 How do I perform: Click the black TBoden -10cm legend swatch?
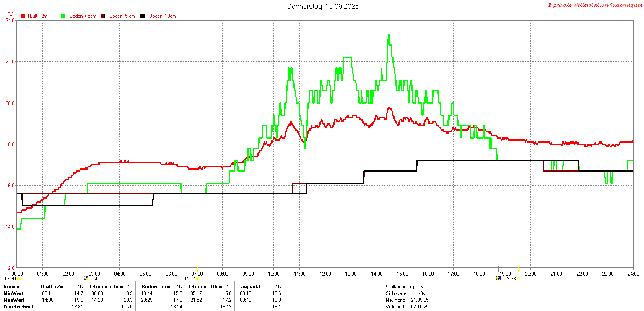pos(143,16)
